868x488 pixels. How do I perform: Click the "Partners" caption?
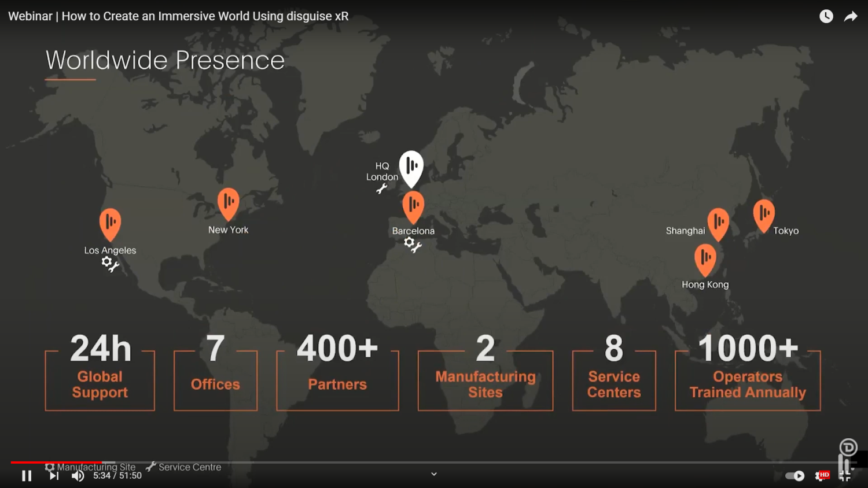(x=337, y=385)
